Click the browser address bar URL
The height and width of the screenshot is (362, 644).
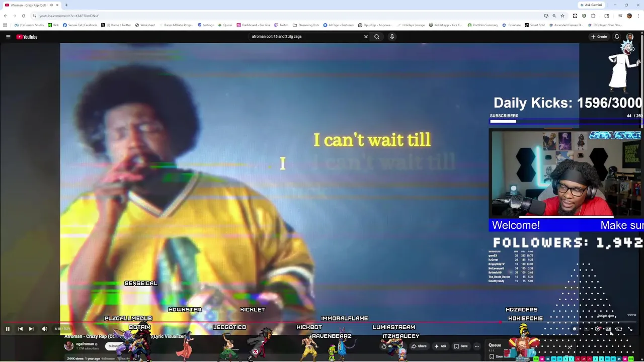[x=69, y=16]
